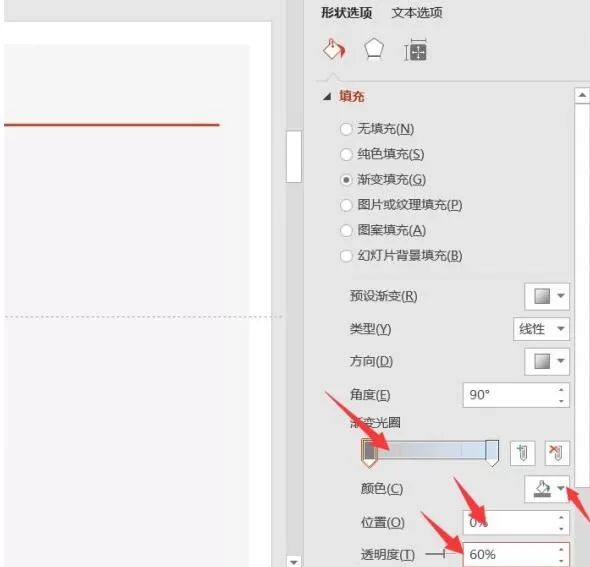The image size is (590, 567).
Task: Click the format pane scroll-up arrow
Action: pos(582,95)
